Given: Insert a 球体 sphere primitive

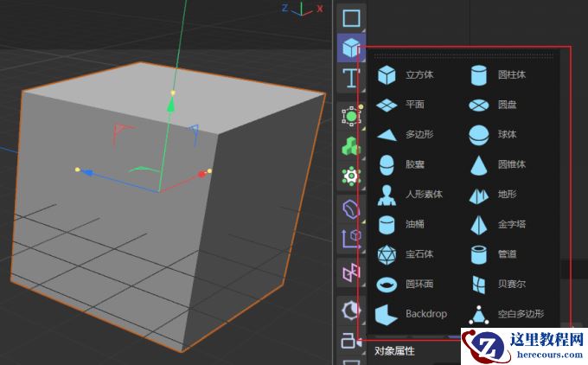Looking at the screenshot, I should click(493, 134).
